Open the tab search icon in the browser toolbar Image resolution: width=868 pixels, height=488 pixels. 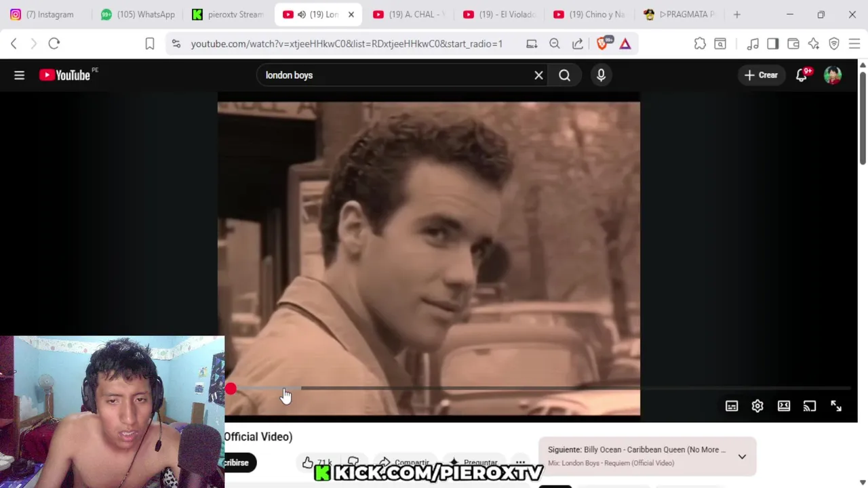(720, 44)
